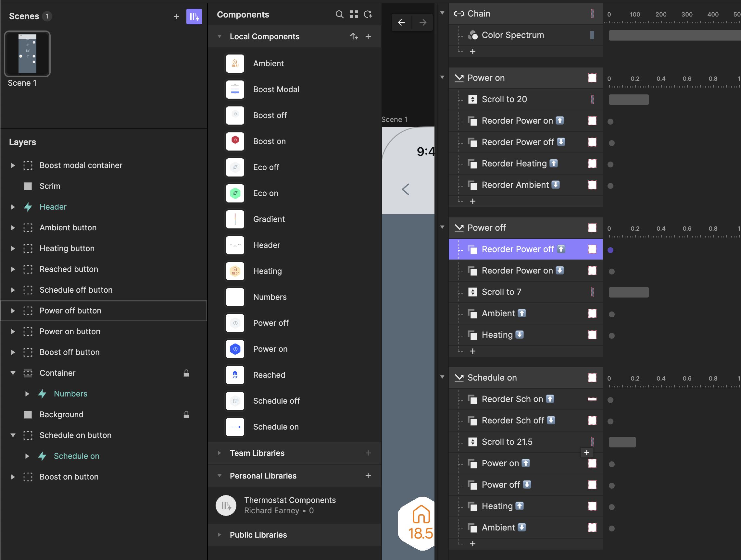
Task: Click lock icon on Background layer
Action: click(x=186, y=414)
